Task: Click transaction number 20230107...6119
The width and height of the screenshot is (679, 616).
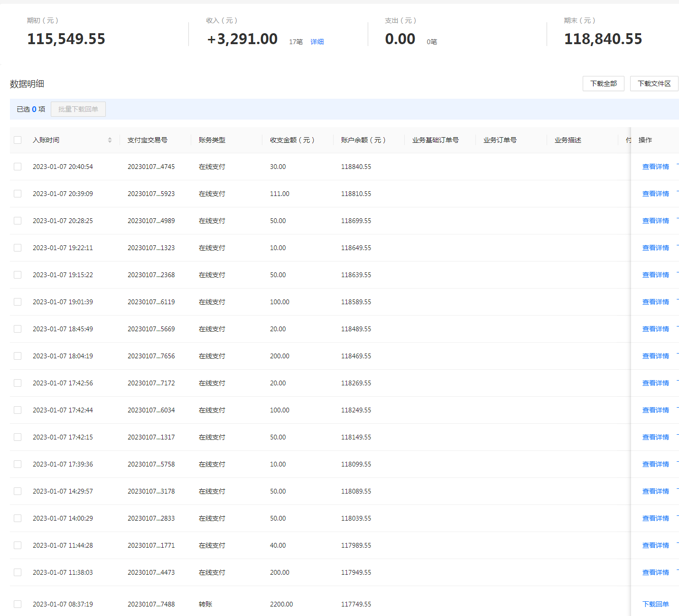Action: point(151,302)
